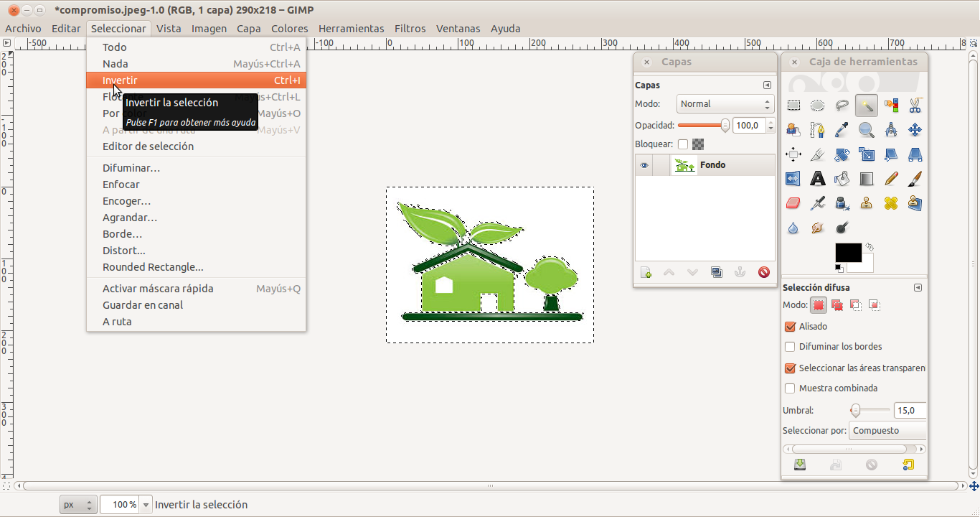Image resolution: width=980 pixels, height=517 pixels.
Task: Select the Heal bandage tool
Action: (x=891, y=203)
